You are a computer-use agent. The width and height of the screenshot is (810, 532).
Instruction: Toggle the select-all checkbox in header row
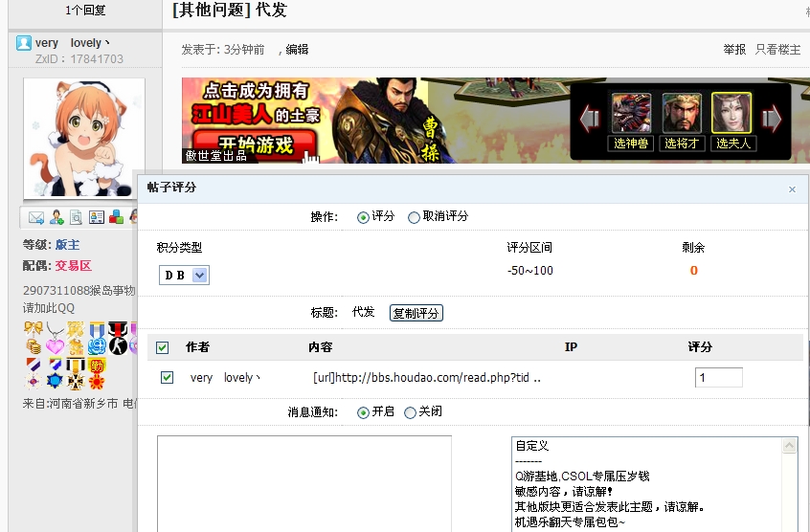point(162,347)
